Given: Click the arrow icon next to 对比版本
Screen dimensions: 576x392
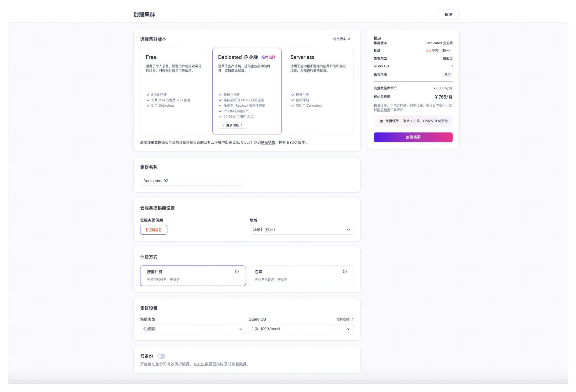Looking at the screenshot, I should tap(349, 39).
